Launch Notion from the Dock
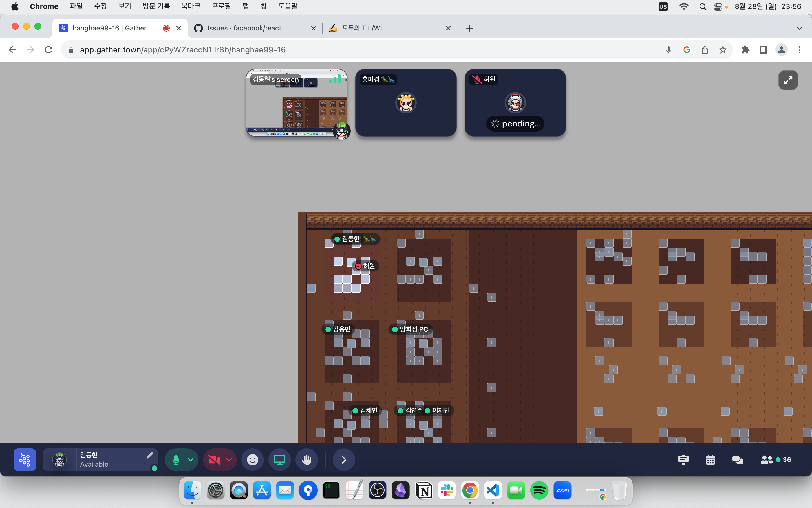 [423, 490]
